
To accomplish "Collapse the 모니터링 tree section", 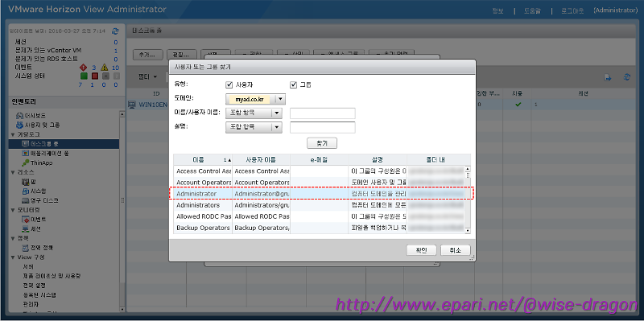I will pyautogui.click(x=13, y=210).
